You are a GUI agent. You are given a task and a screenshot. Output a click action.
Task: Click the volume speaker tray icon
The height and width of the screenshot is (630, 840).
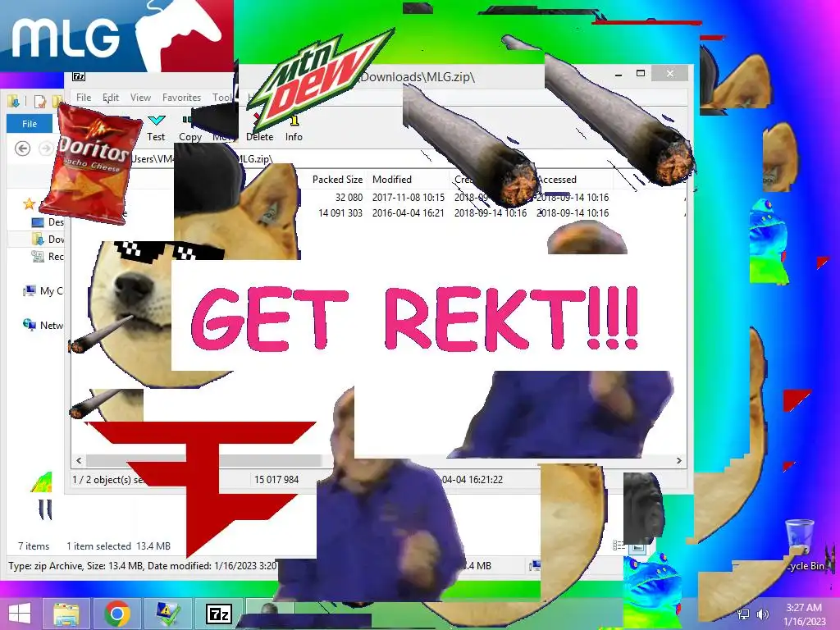click(762, 614)
